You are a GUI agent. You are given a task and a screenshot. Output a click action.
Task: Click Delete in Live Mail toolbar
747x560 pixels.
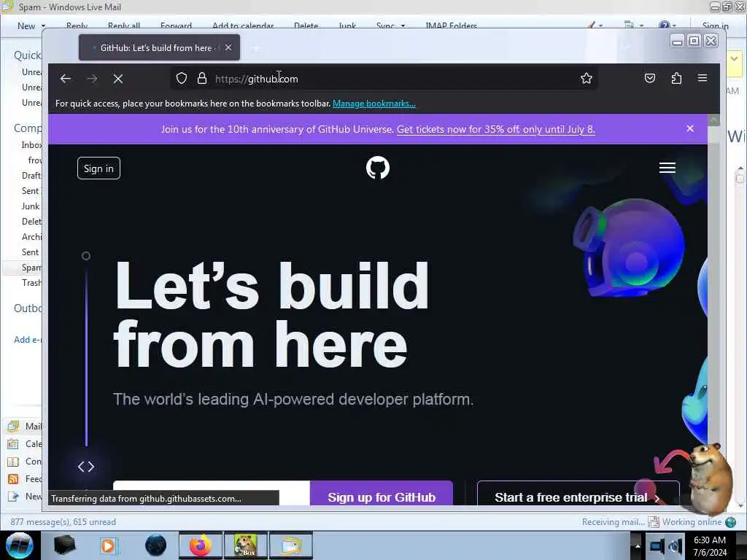[x=306, y=26]
